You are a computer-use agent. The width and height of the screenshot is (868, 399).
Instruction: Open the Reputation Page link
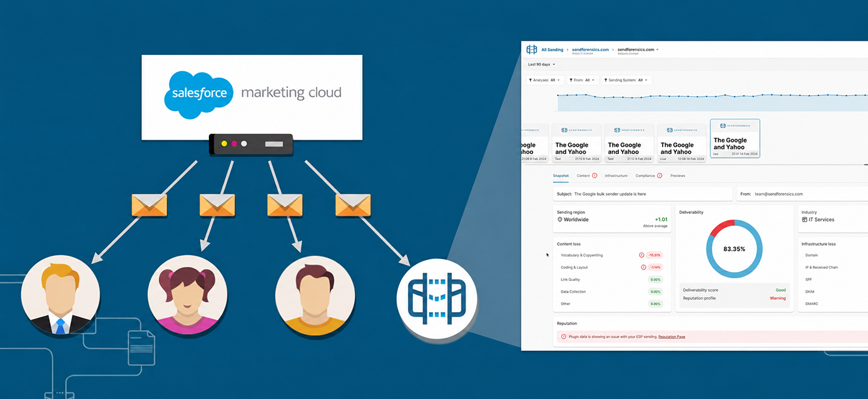671,336
